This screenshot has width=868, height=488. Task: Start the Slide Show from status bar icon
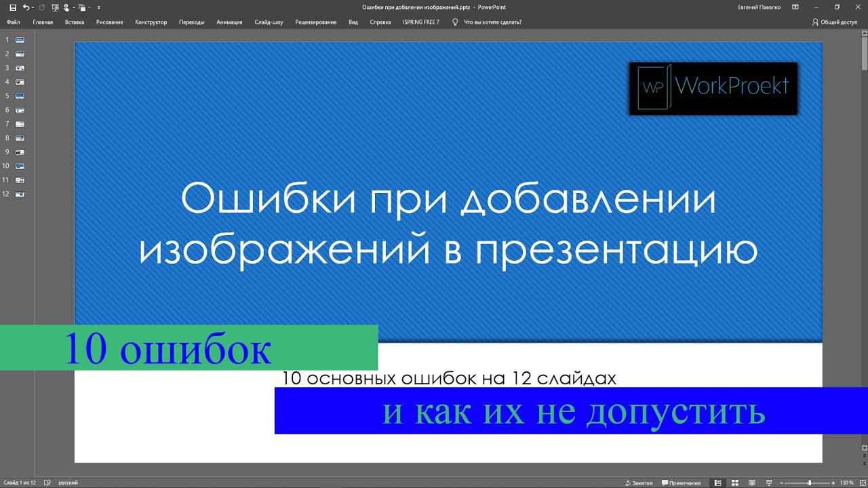[x=770, y=483]
